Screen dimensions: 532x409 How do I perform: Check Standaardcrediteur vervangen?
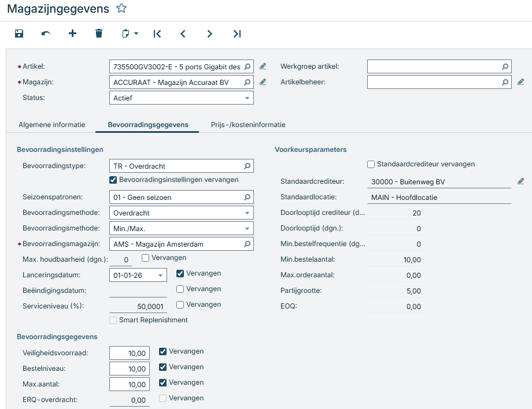[371, 164]
